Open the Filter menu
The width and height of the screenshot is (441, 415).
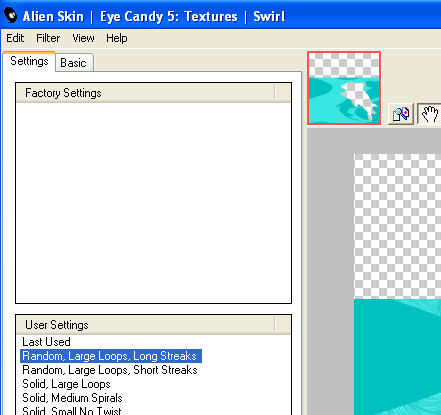coord(48,38)
